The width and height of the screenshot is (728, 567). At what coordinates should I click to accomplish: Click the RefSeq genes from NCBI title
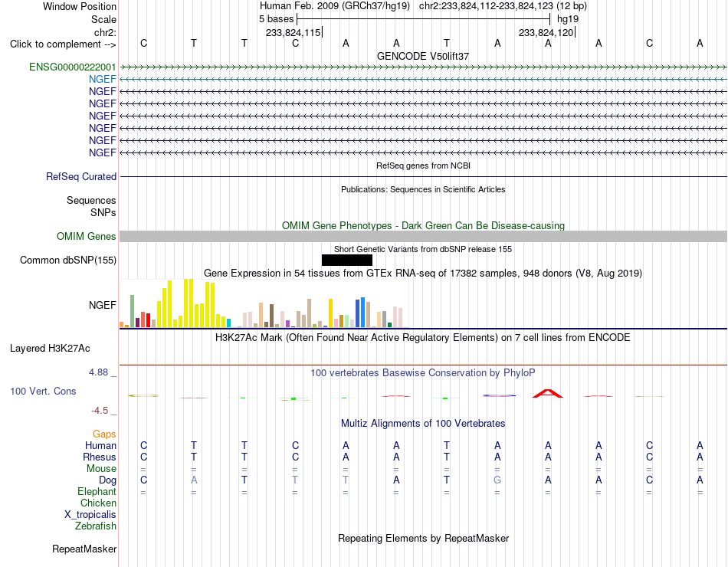(x=423, y=166)
